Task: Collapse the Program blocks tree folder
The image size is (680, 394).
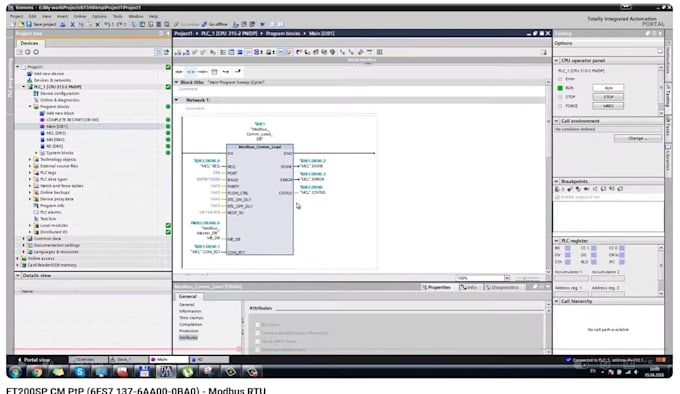Action: point(30,107)
